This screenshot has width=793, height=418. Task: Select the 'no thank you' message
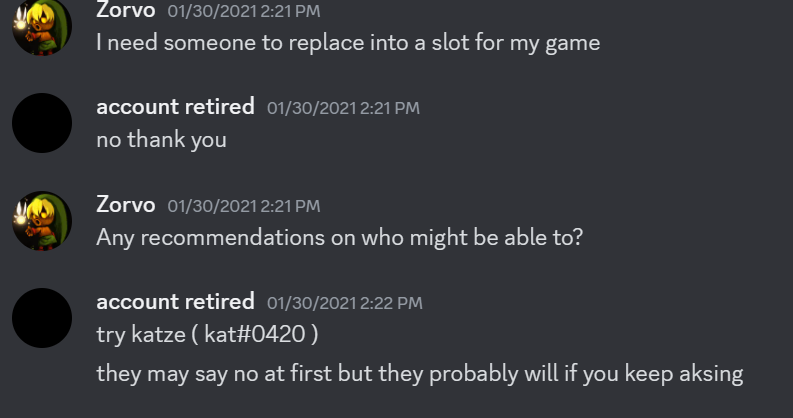point(161,140)
